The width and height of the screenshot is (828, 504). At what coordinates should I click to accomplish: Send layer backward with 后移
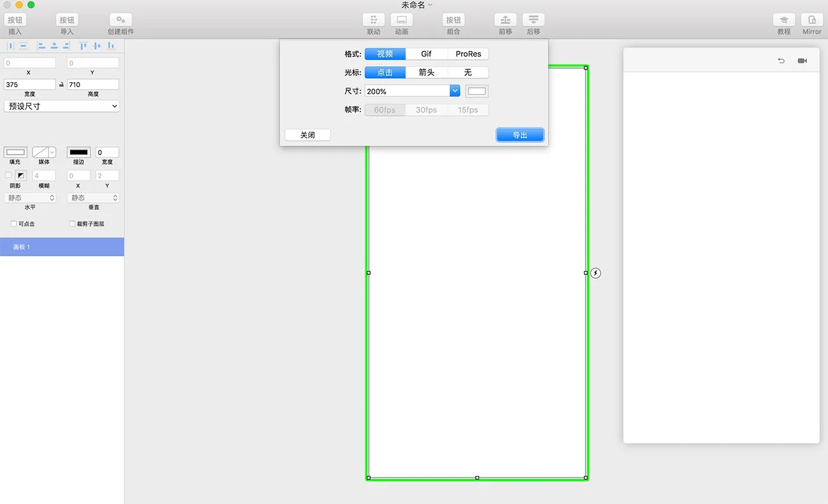(533, 20)
